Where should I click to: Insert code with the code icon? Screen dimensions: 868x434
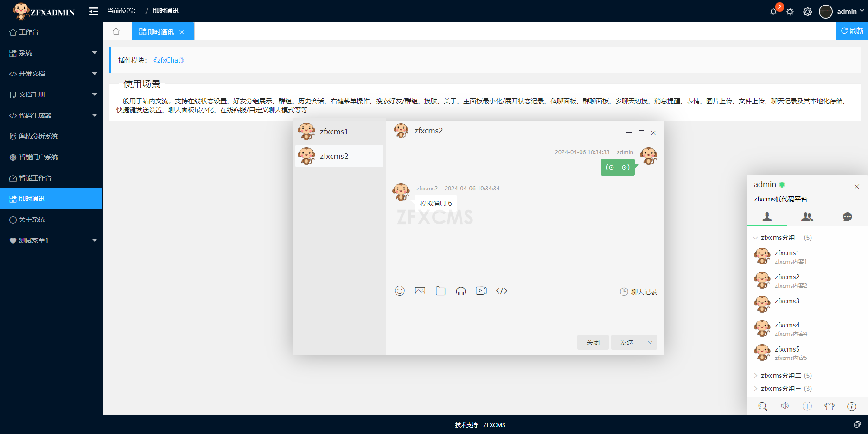click(x=502, y=291)
